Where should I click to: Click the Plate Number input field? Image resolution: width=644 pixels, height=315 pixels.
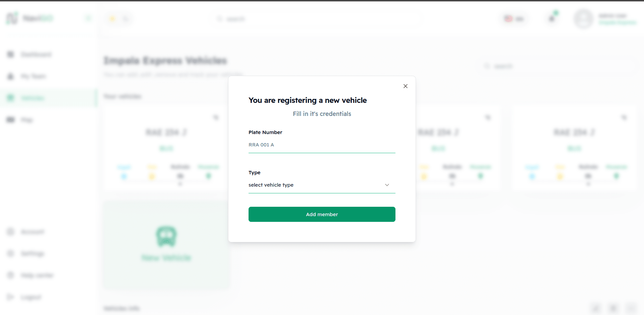[x=322, y=145]
